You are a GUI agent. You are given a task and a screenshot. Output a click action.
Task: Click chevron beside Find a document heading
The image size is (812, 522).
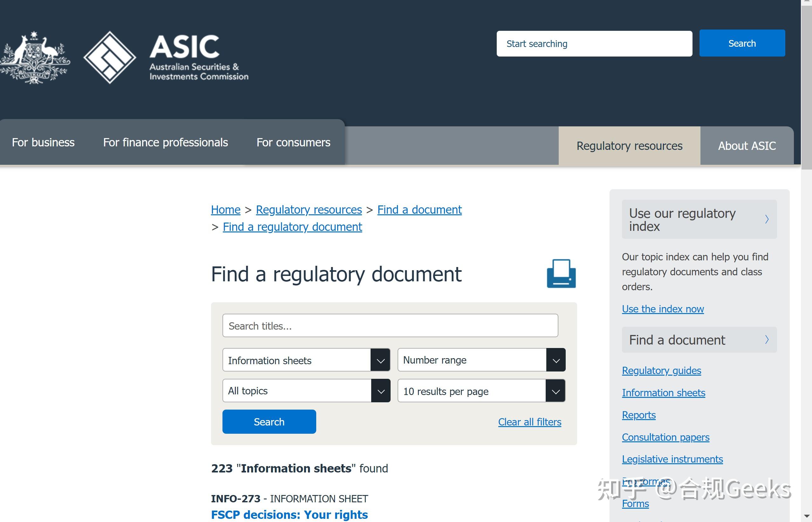click(x=767, y=339)
